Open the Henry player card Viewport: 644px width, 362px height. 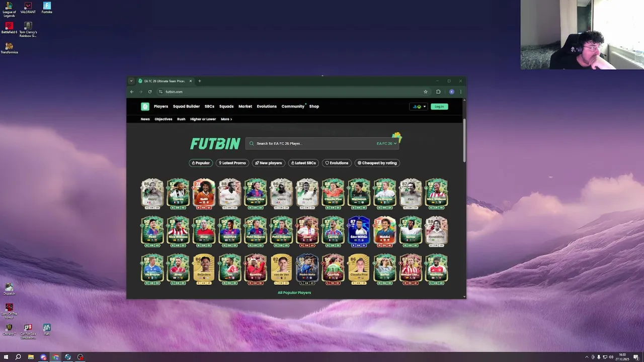(152, 194)
